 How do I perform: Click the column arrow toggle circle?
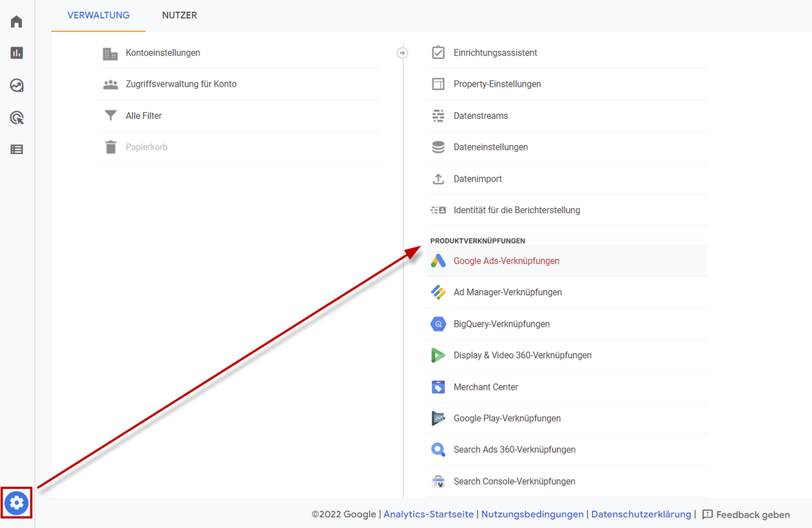(402, 53)
